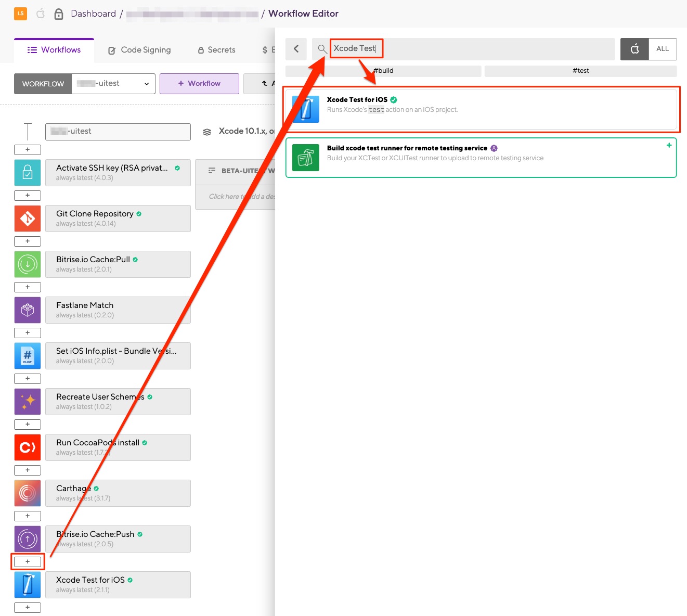Click the Build xcode test runner icon
This screenshot has height=616, width=687.
[305, 158]
